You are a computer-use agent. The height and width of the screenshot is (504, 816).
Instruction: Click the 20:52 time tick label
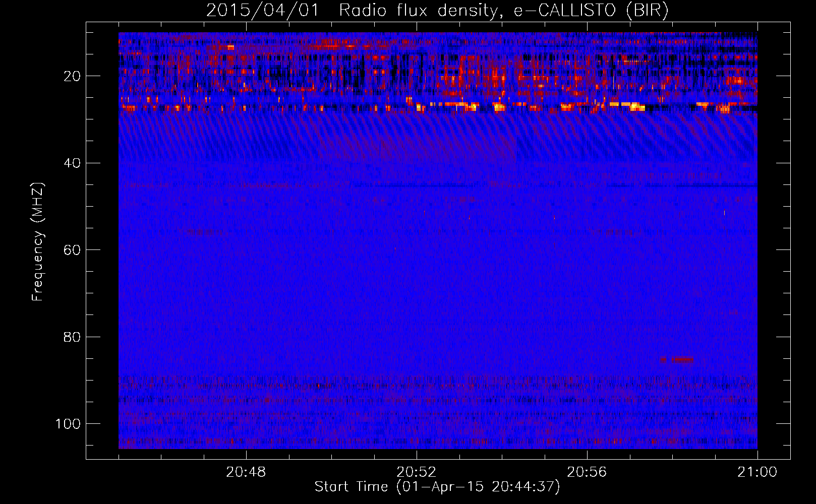(416, 472)
